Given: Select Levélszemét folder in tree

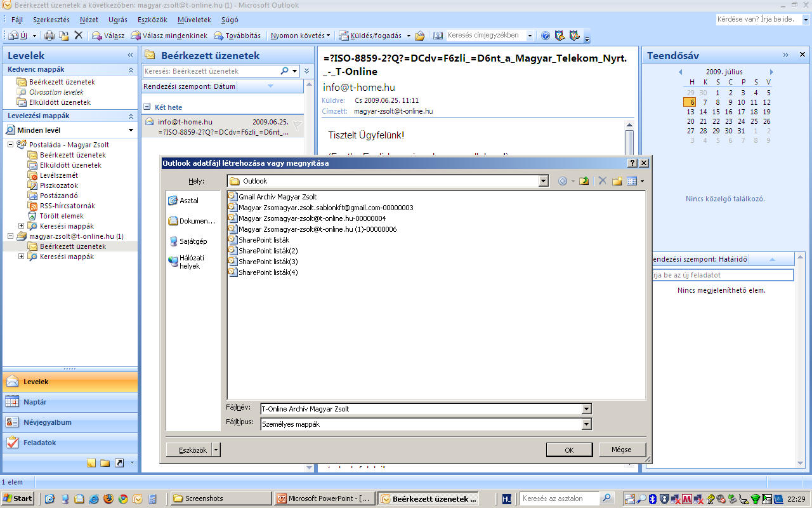Looking at the screenshot, I should tap(53, 175).
